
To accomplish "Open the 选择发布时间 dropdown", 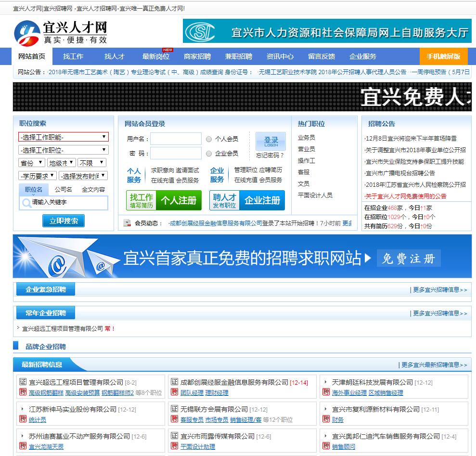I will click(x=83, y=176).
